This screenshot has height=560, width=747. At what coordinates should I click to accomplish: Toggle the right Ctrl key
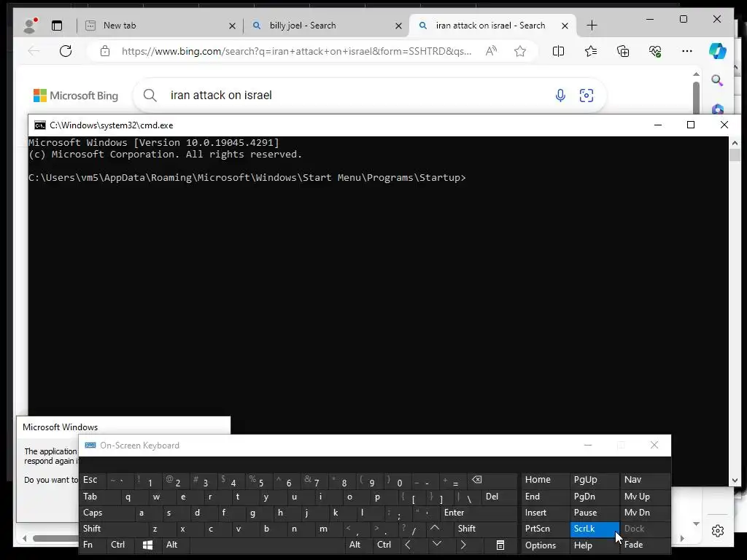click(x=386, y=545)
